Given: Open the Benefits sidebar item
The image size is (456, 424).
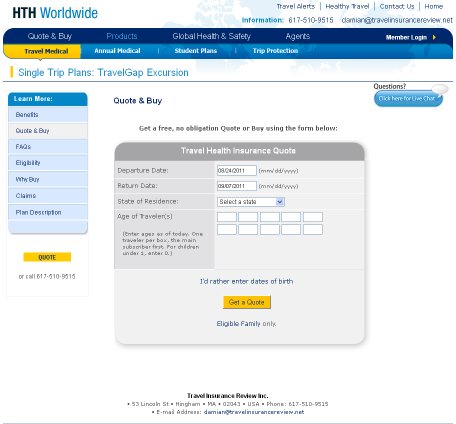Looking at the screenshot, I should [x=48, y=115].
